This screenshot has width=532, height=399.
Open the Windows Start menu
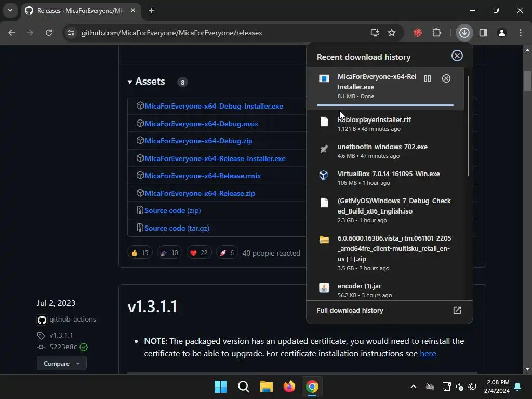point(220,387)
